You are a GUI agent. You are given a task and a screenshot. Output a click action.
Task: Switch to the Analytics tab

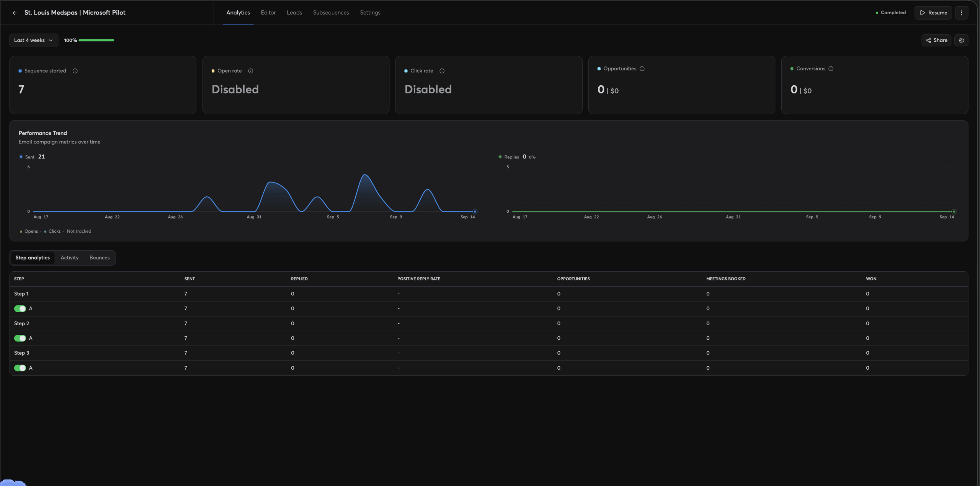pyautogui.click(x=238, y=13)
